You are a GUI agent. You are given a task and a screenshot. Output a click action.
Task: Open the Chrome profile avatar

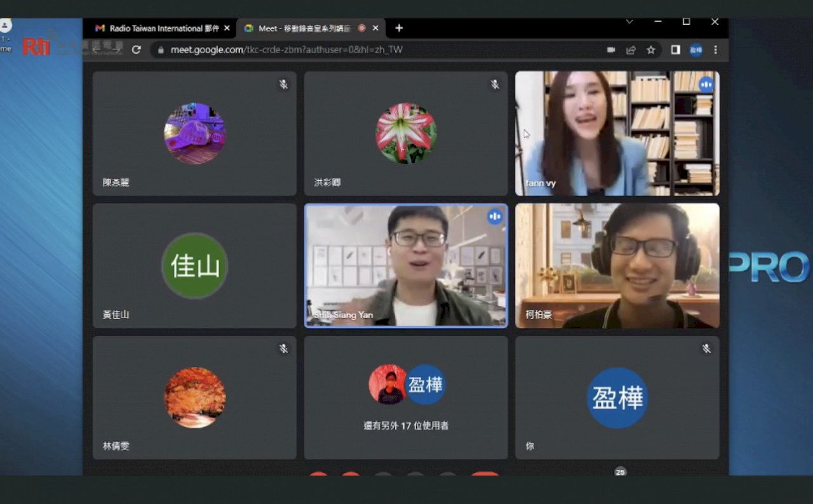pyautogui.click(x=696, y=50)
